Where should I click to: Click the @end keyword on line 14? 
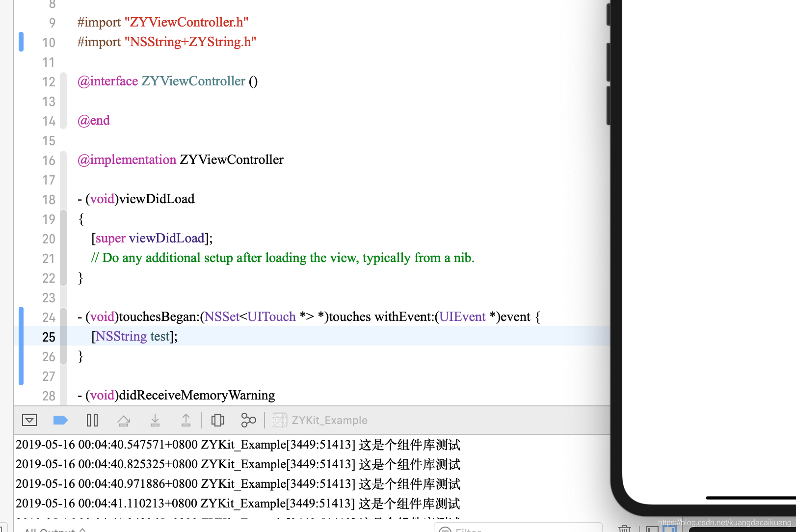pos(94,121)
